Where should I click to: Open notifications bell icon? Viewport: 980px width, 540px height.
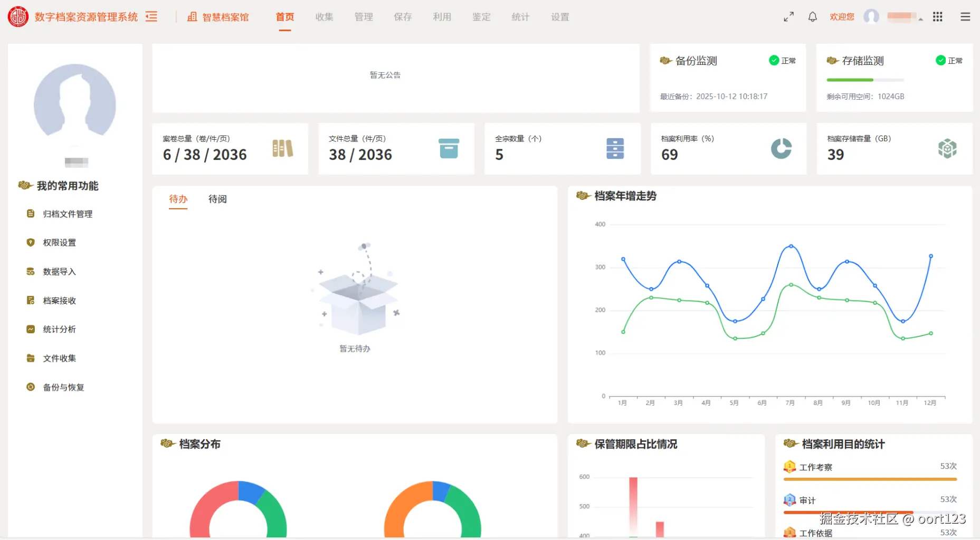[813, 17]
